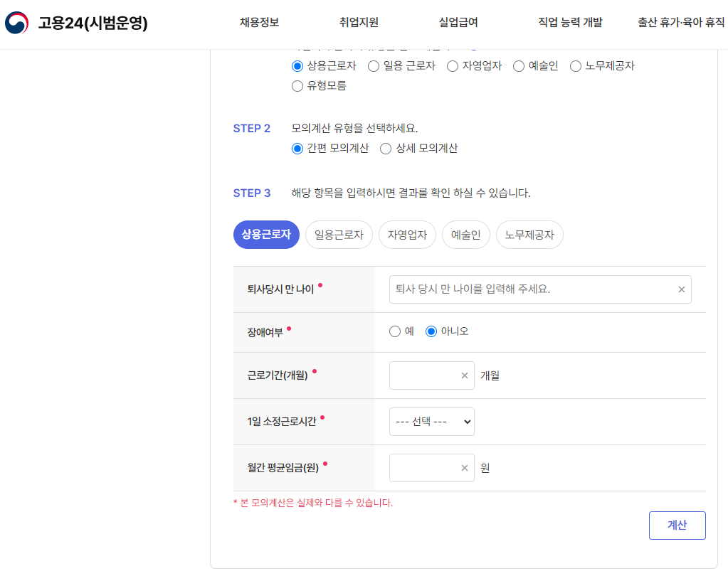Open the 1일 소정근로시간 dropdown
Viewport: 728px width, 576px height.
pos(431,421)
